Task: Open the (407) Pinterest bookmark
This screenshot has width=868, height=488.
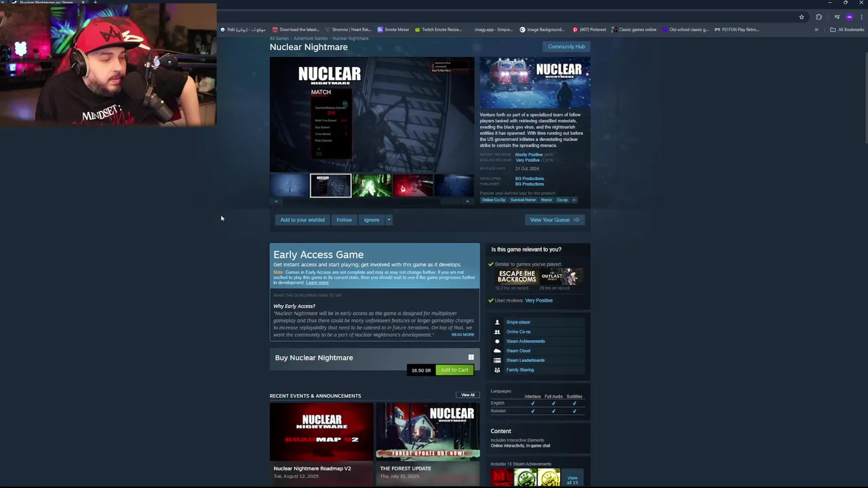Action: pyautogui.click(x=589, y=30)
